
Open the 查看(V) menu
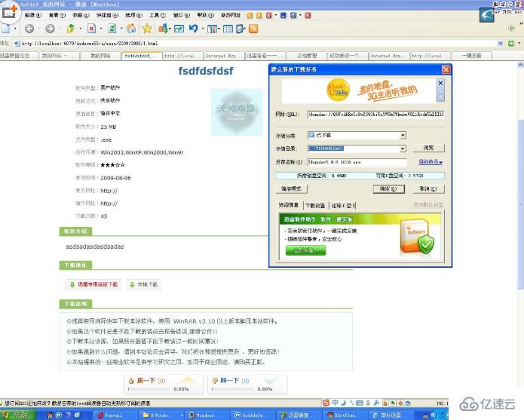tap(57, 15)
